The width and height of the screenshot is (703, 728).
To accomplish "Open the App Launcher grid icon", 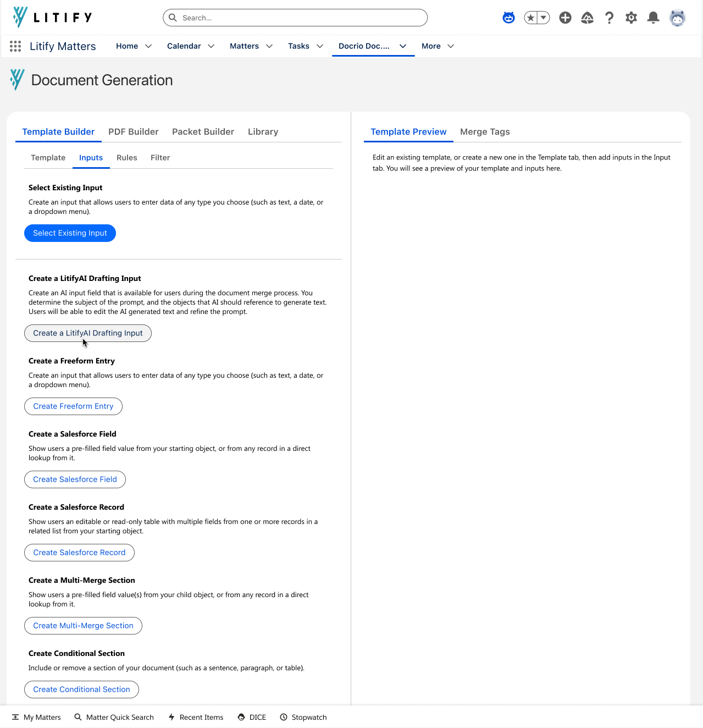I will [15, 46].
